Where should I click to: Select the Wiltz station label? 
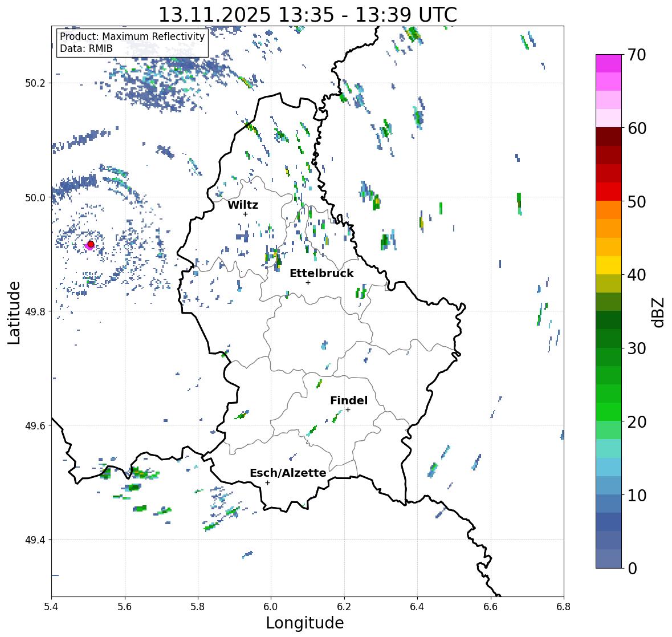coord(243,205)
